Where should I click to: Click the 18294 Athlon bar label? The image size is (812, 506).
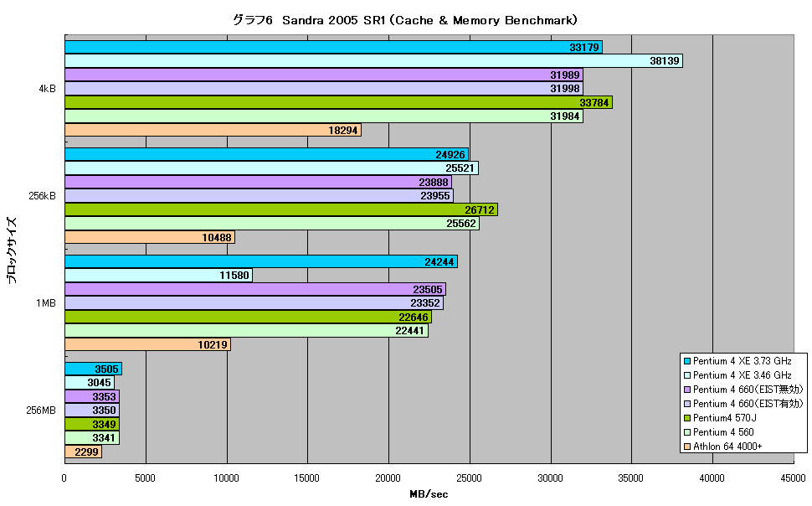(343, 130)
